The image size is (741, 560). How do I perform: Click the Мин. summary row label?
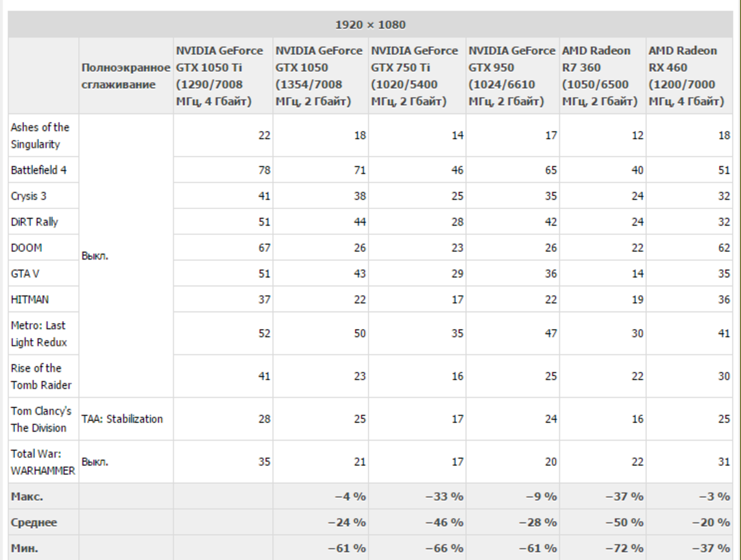coord(24,548)
